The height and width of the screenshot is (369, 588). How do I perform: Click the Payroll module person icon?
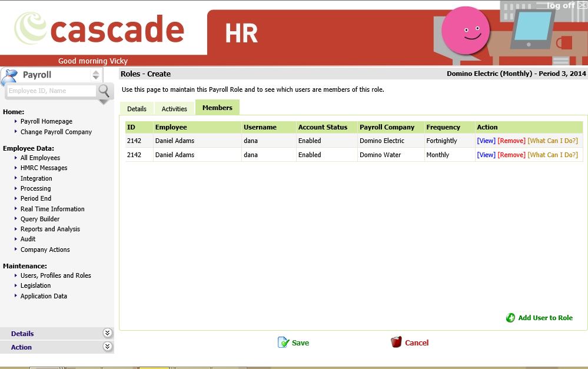point(10,77)
